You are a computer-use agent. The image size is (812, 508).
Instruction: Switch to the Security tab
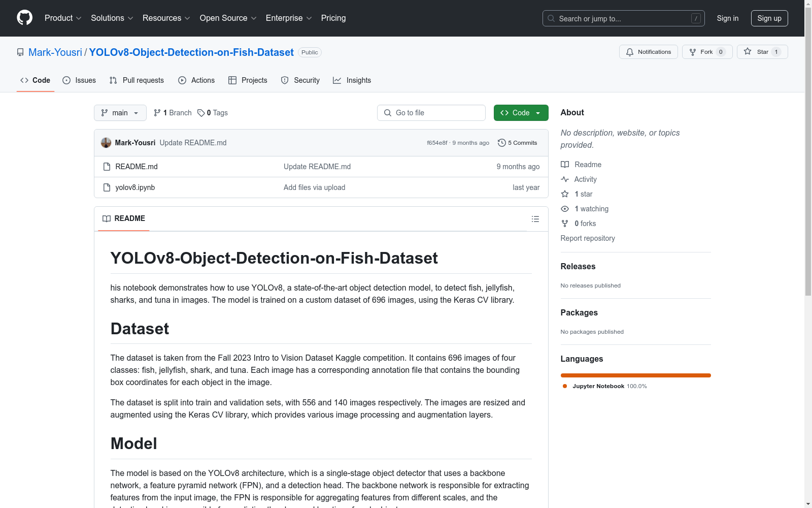click(x=300, y=80)
